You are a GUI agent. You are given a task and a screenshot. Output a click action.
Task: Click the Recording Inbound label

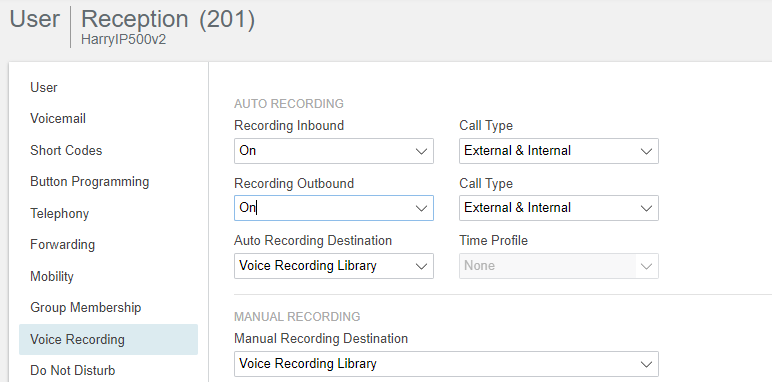pos(289,126)
